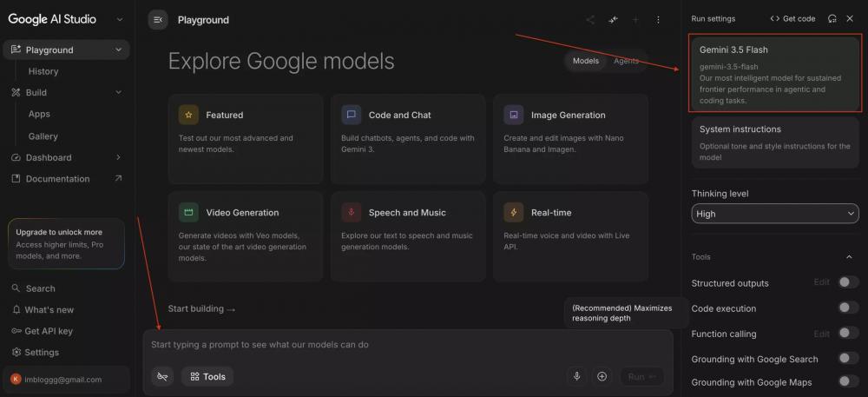Screen dimensions: 868x397
Task: Expand the Dashboard chevron arrow
Action: (x=118, y=158)
